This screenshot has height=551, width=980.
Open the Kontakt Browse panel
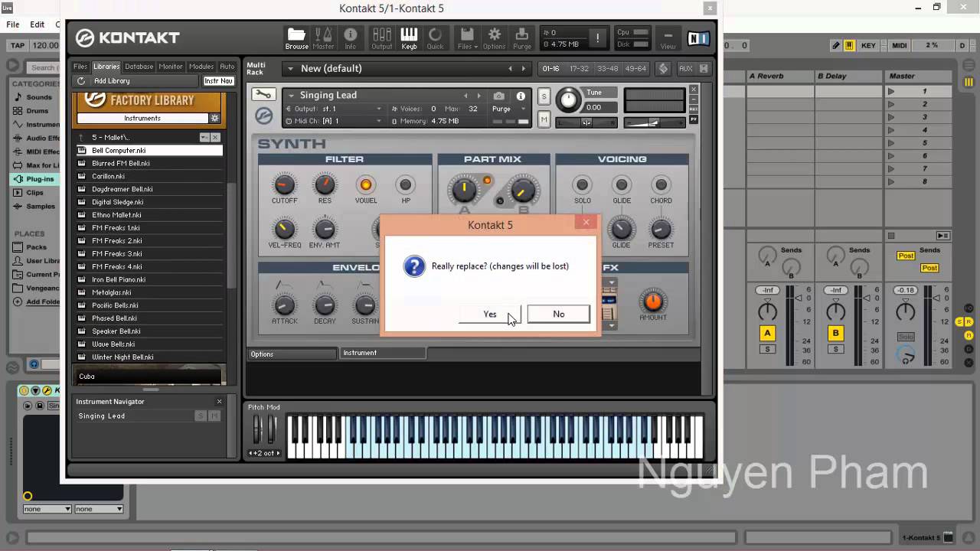(x=296, y=38)
